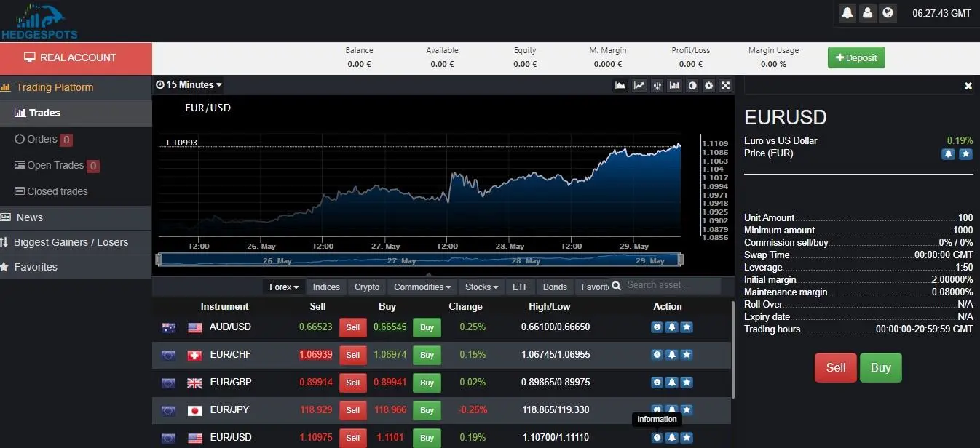Open information icon for EUR/GBP row
The image size is (980, 448).
tap(657, 383)
